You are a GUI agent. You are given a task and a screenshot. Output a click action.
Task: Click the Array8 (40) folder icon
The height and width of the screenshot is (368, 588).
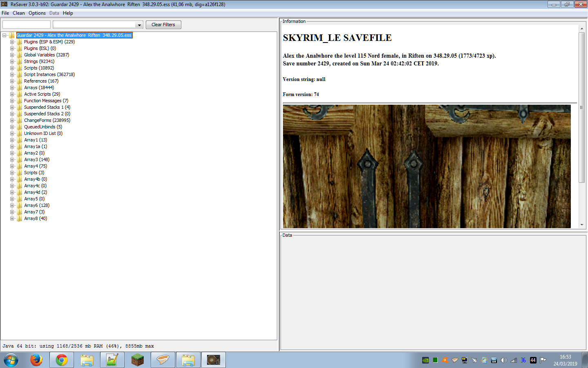click(20, 218)
